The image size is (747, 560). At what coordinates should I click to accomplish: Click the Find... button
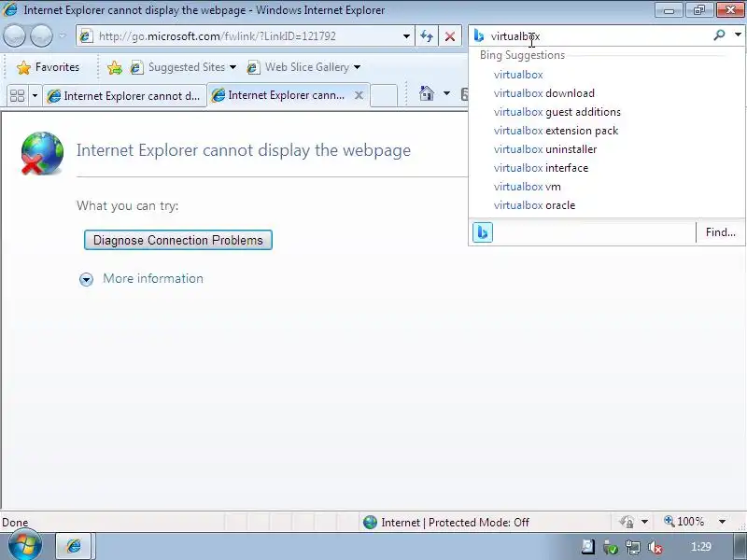(x=720, y=232)
